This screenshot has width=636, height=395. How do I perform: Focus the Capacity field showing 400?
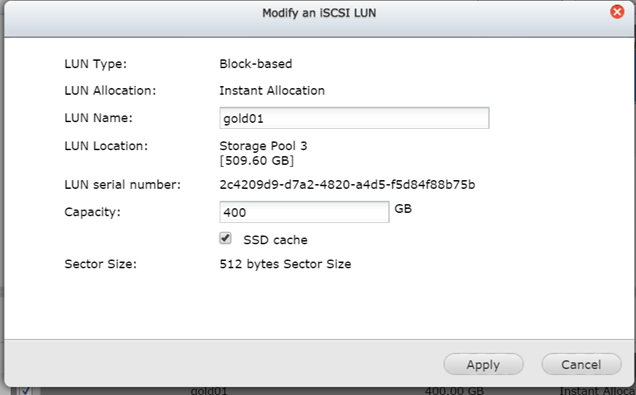(304, 212)
